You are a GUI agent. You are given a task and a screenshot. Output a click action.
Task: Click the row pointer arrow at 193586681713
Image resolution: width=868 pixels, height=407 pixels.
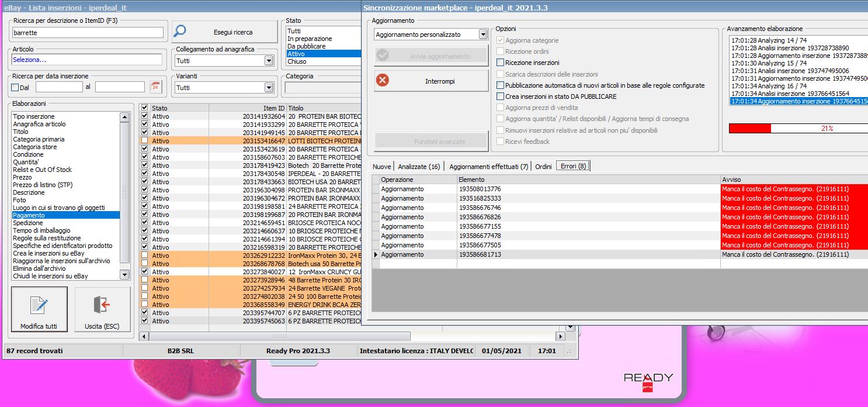(x=376, y=254)
